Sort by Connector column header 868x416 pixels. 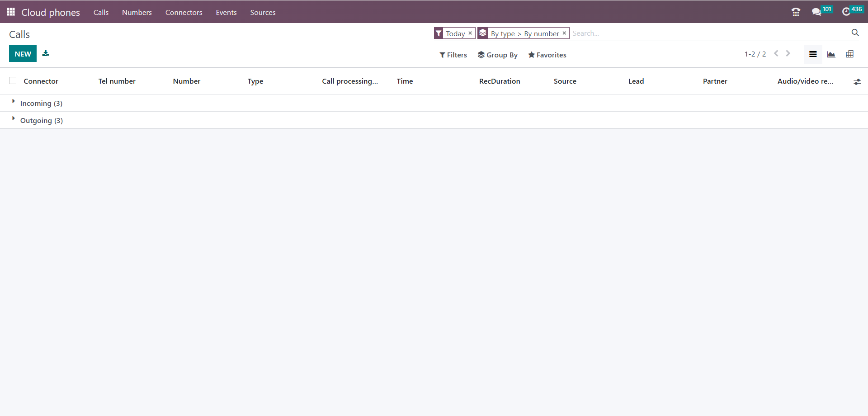[41, 81]
